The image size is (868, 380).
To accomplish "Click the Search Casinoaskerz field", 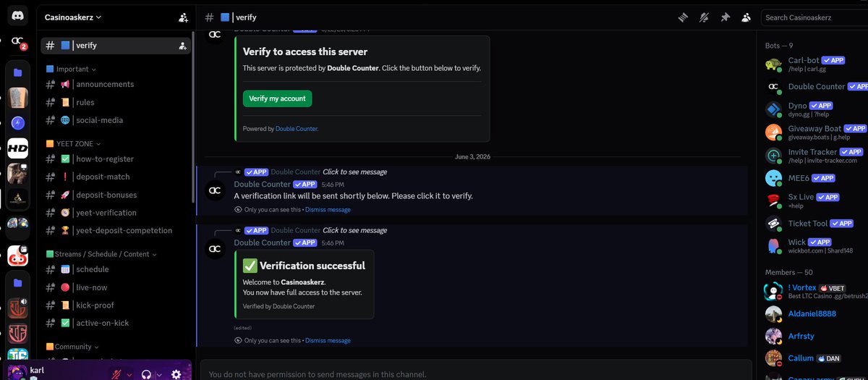I will pos(814,17).
